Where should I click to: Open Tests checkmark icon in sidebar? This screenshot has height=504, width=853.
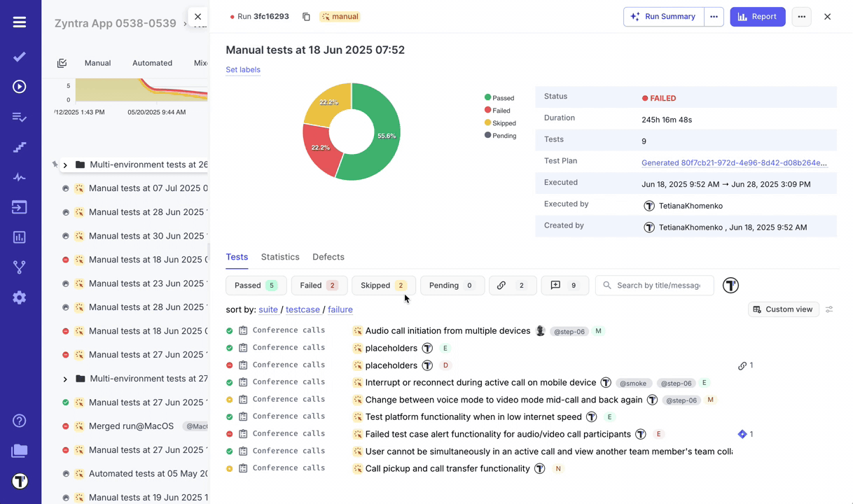tap(20, 57)
